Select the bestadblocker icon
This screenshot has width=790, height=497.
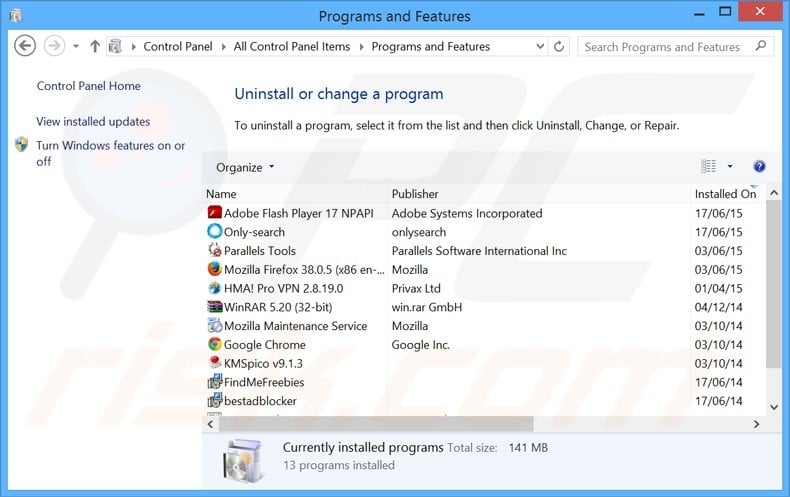click(x=215, y=400)
